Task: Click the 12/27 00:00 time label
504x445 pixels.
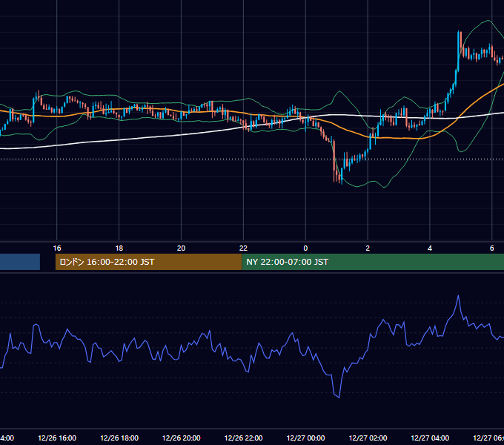Action: coord(305,438)
